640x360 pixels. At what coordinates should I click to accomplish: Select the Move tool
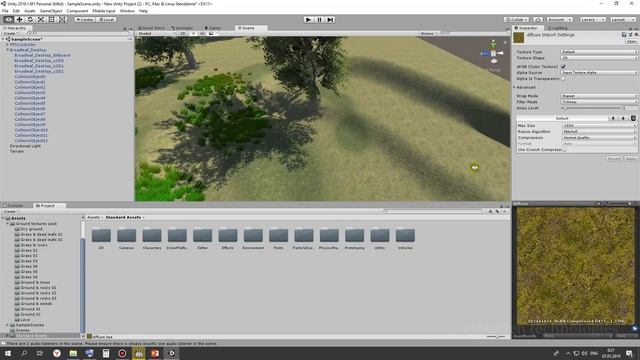(x=19, y=20)
